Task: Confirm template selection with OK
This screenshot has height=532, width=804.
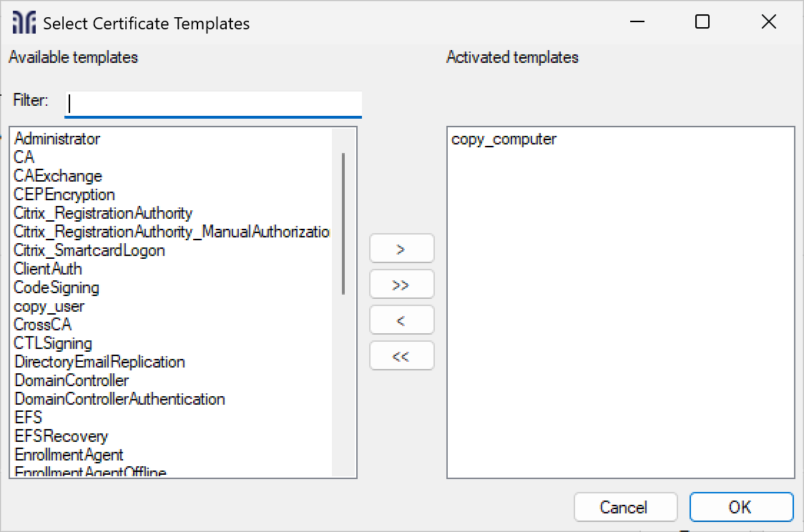Action: click(x=740, y=507)
